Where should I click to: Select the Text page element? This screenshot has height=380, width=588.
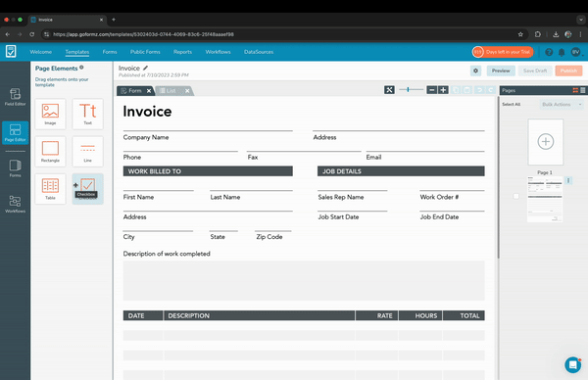(x=88, y=114)
